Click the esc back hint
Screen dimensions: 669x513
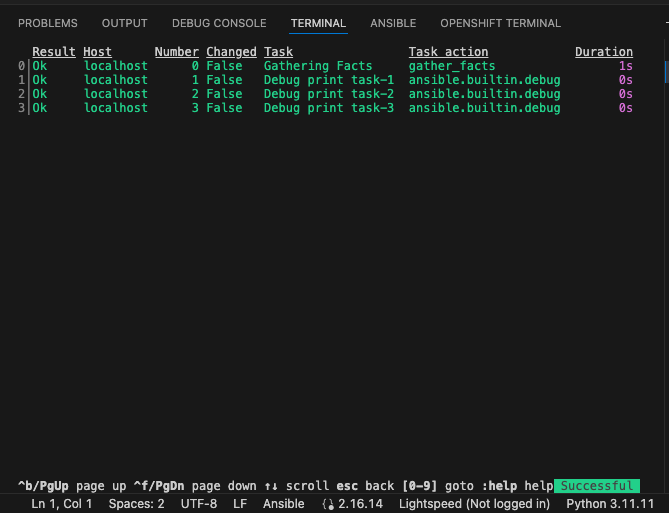tap(365, 486)
